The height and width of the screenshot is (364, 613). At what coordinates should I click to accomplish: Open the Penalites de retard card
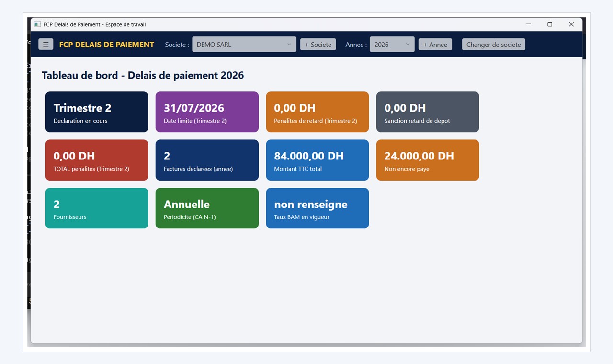318,112
